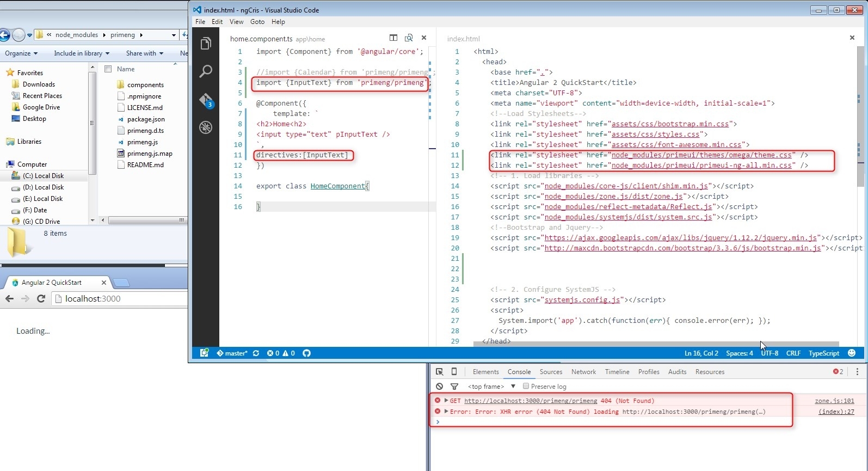This screenshot has width=868, height=471.
Task: Change file encoding via UTF-8 status item
Action: pyautogui.click(x=769, y=353)
